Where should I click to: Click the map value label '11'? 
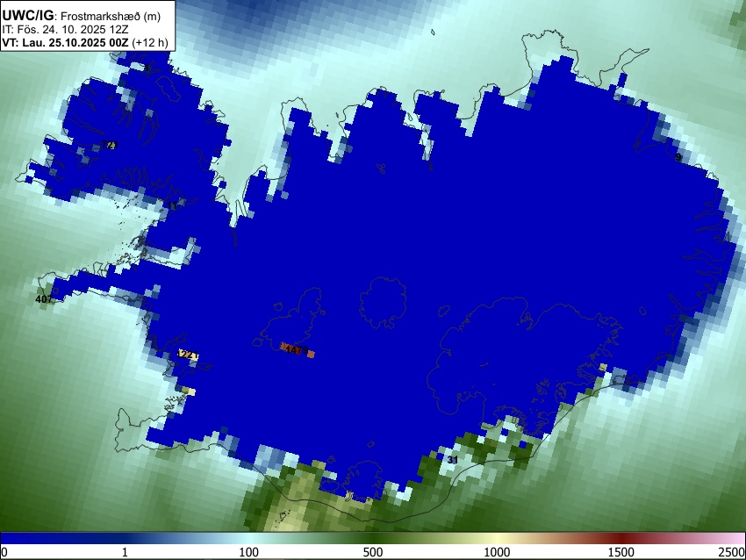173,206
